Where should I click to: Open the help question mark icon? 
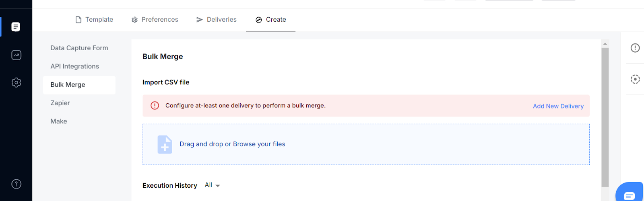pyautogui.click(x=16, y=184)
